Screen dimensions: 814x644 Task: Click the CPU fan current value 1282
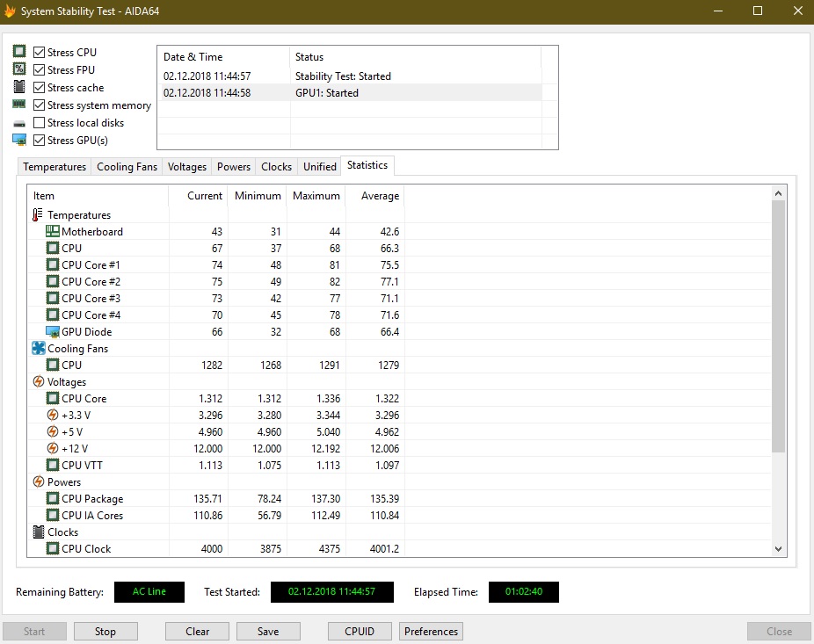tap(212, 365)
